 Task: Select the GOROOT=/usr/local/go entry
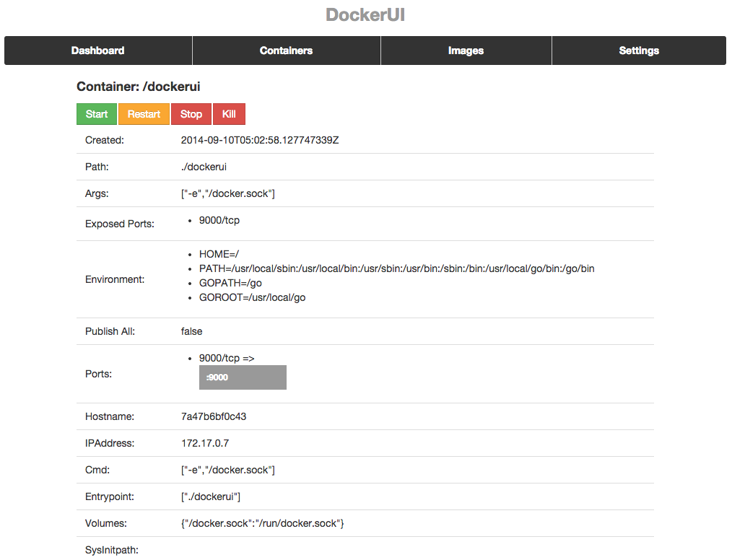pyautogui.click(x=253, y=298)
